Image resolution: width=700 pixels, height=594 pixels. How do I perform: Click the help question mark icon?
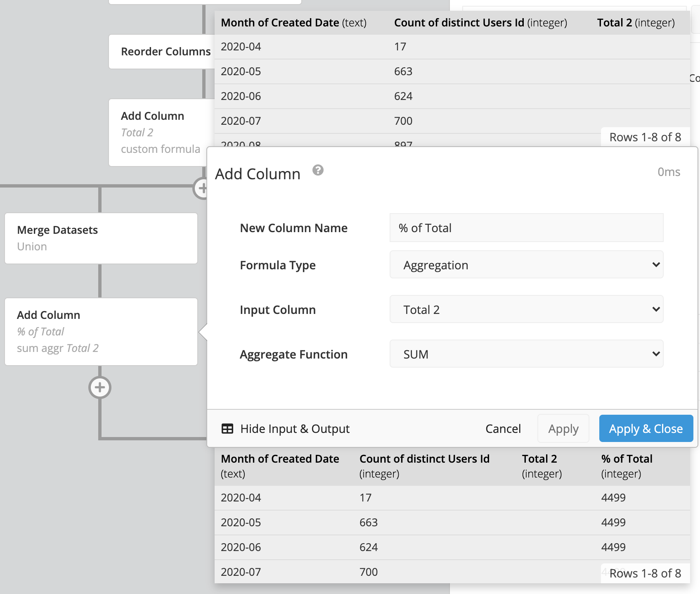coord(318,170)
